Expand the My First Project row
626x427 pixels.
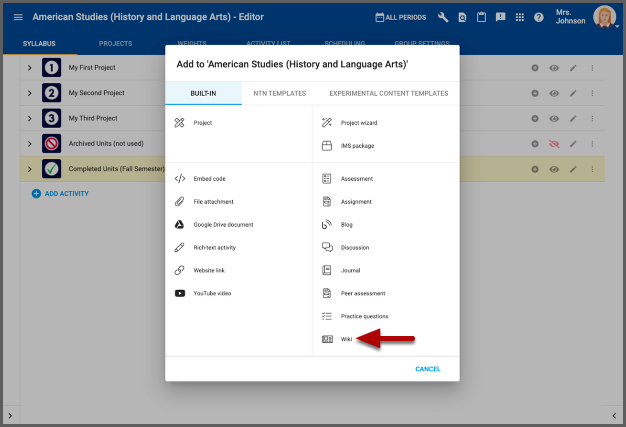click(x=29, y=67)
